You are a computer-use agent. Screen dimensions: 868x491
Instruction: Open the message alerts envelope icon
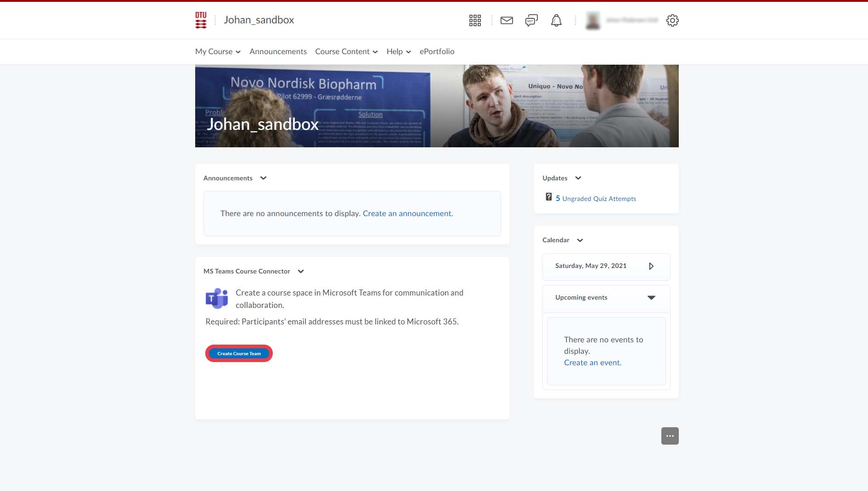(x=507, y=20)
